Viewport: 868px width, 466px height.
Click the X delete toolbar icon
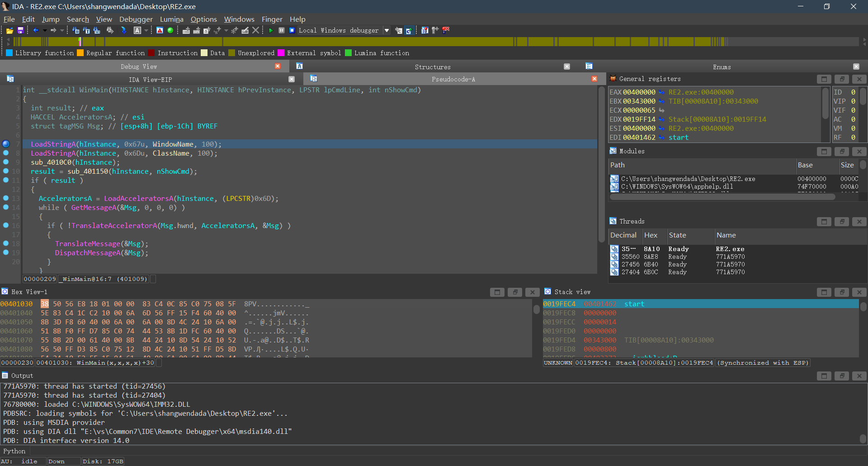click(255, 30)
